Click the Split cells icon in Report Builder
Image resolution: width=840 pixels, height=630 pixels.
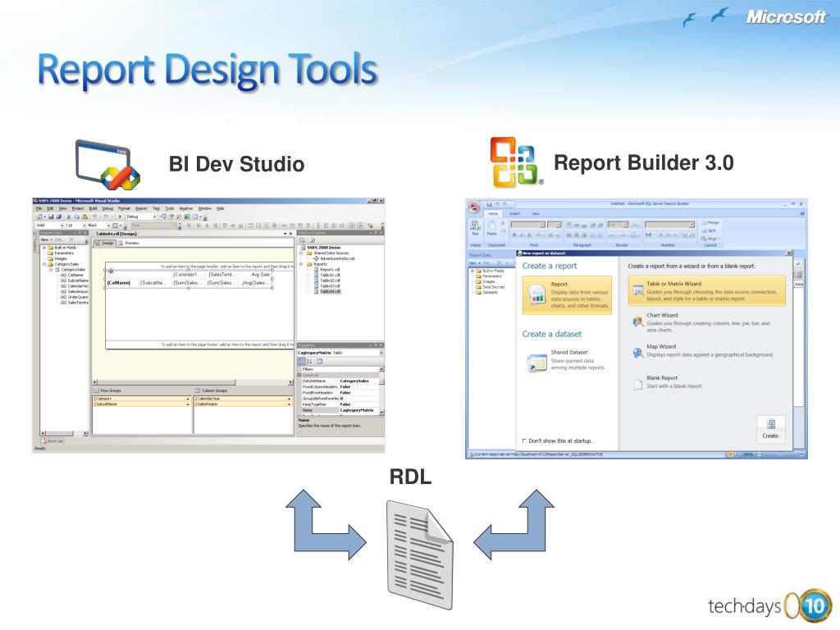pos(709,231)
